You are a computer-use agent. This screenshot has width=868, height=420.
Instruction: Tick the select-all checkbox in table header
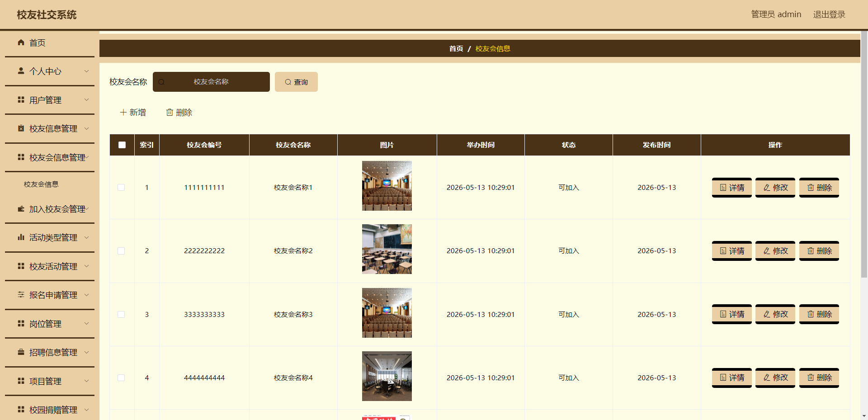(122, 145)
